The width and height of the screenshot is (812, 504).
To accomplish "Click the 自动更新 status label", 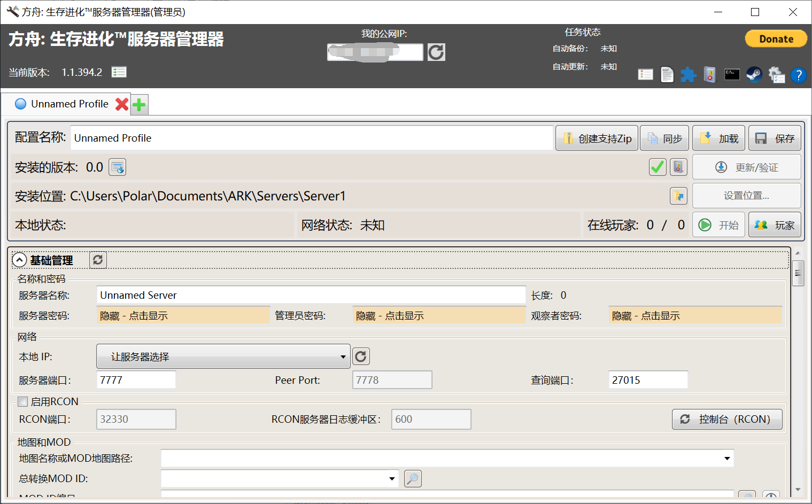I will (x=570, y=67).
